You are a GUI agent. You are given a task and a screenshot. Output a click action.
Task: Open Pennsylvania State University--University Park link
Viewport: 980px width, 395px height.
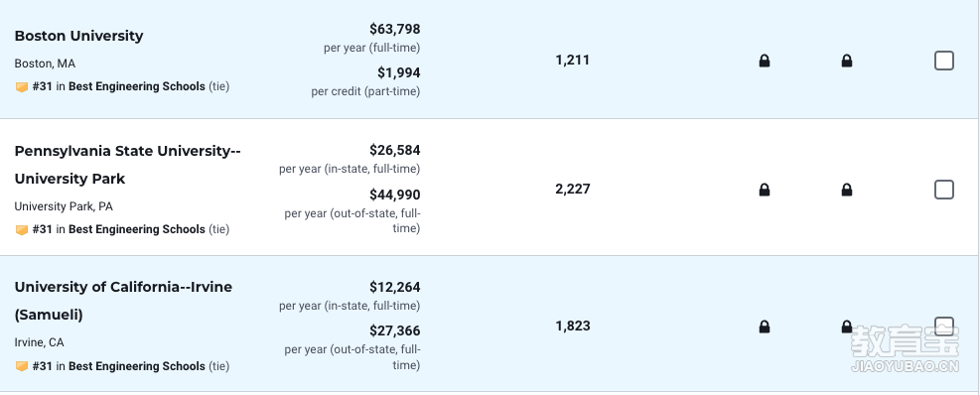[127, 165]
